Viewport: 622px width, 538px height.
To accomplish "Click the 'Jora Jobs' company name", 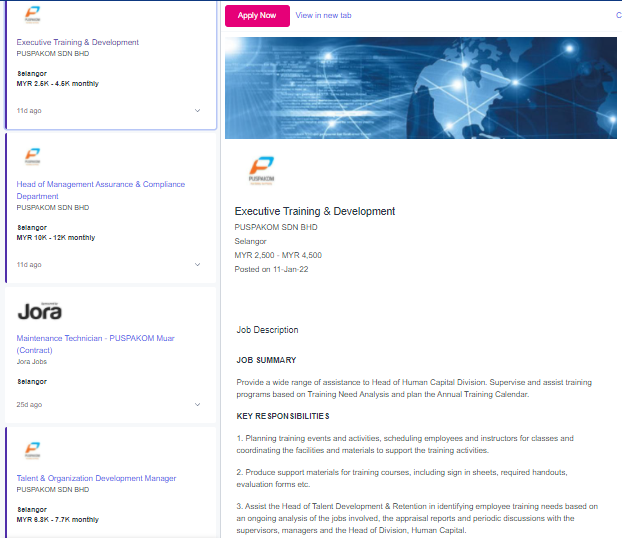I will pos(32,362).
